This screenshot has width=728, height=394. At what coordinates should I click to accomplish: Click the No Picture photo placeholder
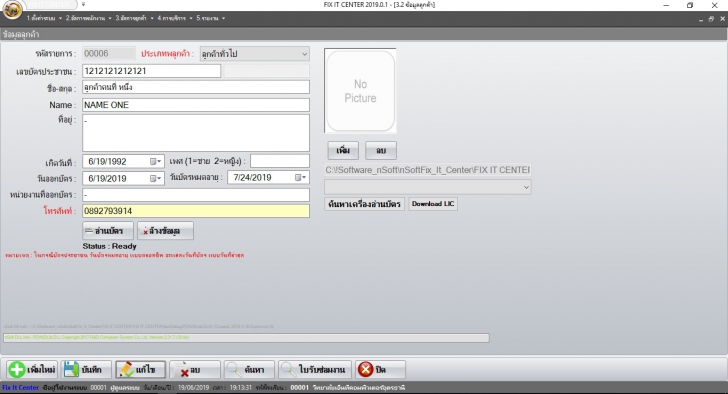360,91
